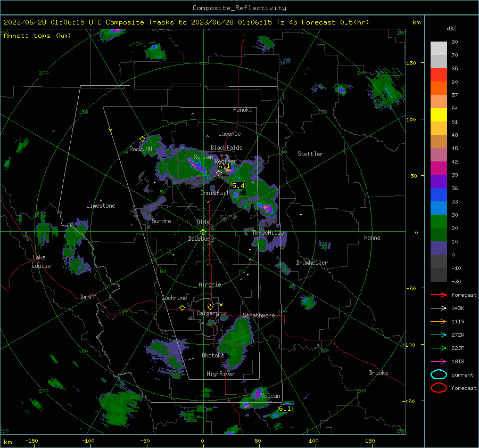Click the Hanna town label

(x=372, y=238)
